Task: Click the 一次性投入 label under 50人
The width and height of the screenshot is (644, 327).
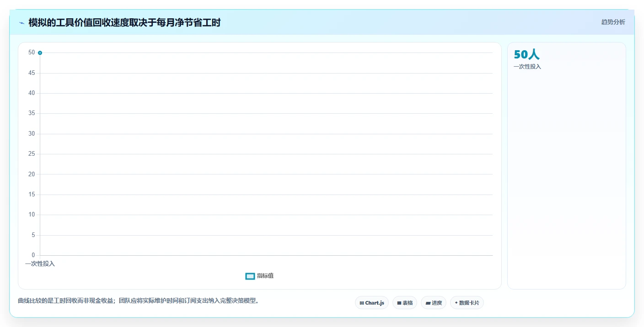Action: 527,67
